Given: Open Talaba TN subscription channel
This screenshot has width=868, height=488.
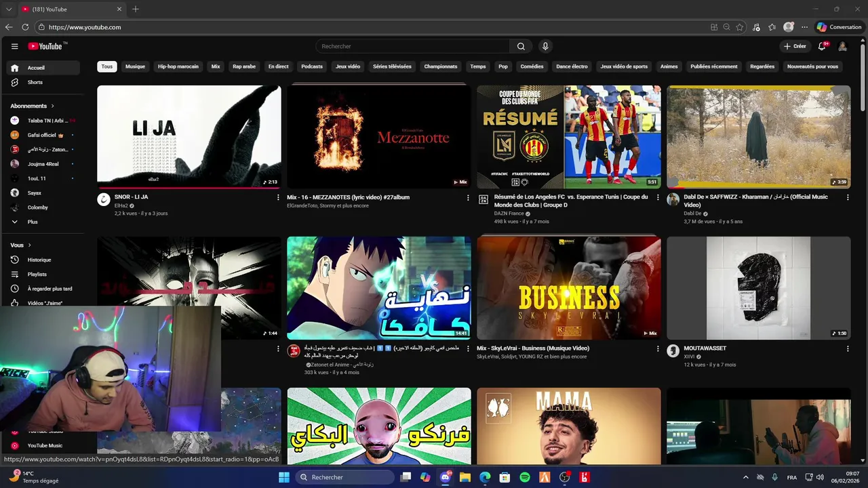Looking at the screenshot, I should [43, 121].
